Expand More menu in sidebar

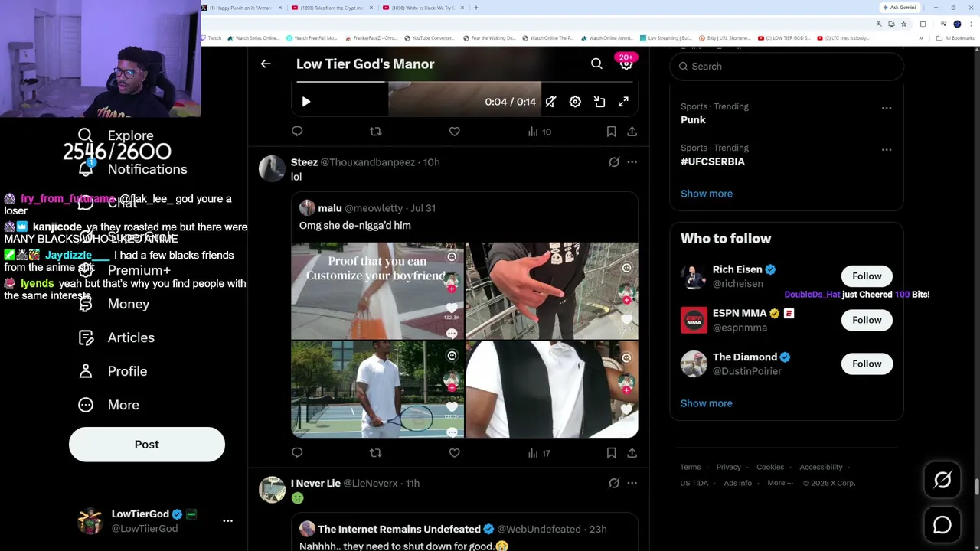pyautogui.click(x=109, y=405)
